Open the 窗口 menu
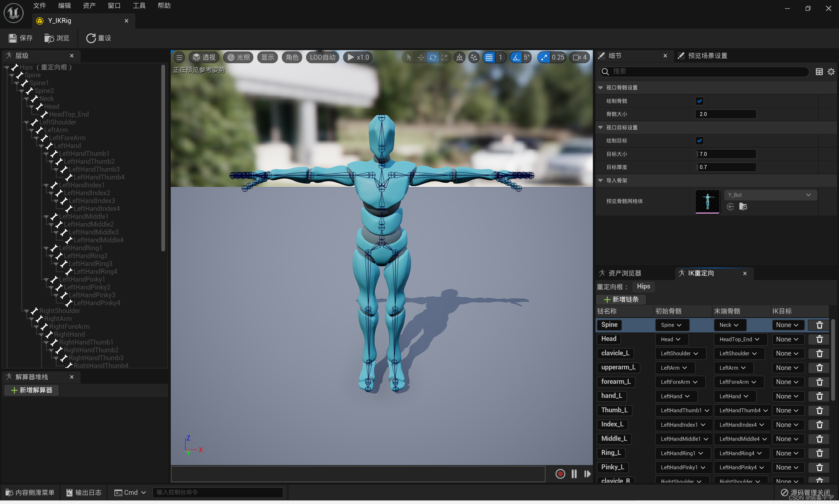 113,6
